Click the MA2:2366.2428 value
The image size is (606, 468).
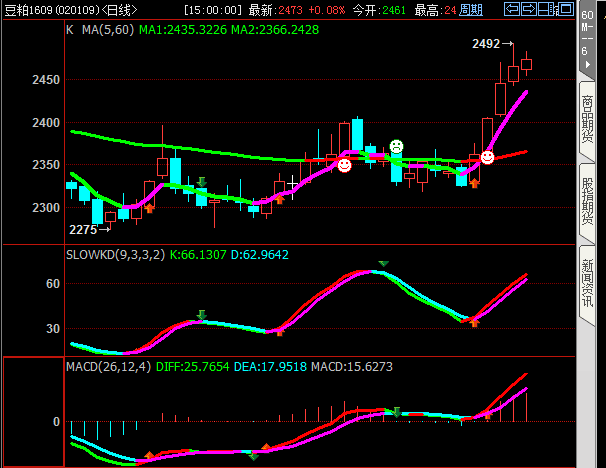point(275,30)
